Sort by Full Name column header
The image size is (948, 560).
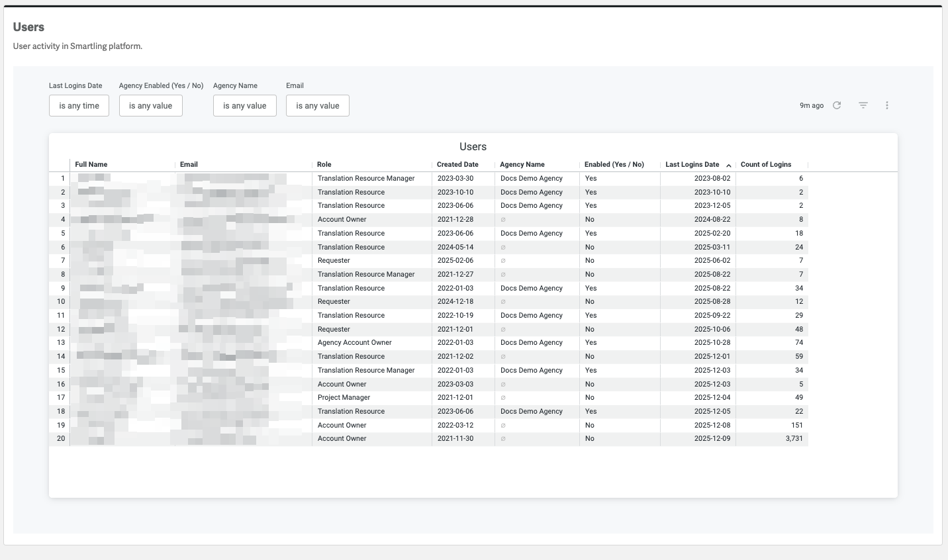(x=91, y=165)
